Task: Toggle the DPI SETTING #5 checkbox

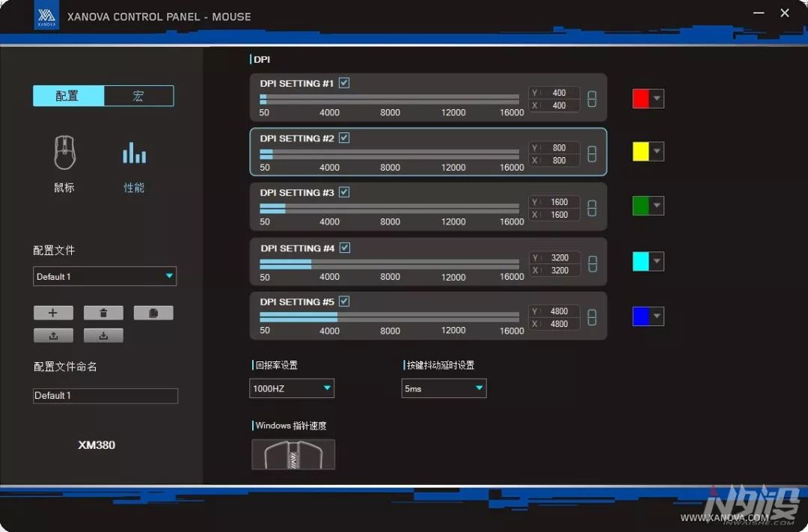Action: click(344, 302)
